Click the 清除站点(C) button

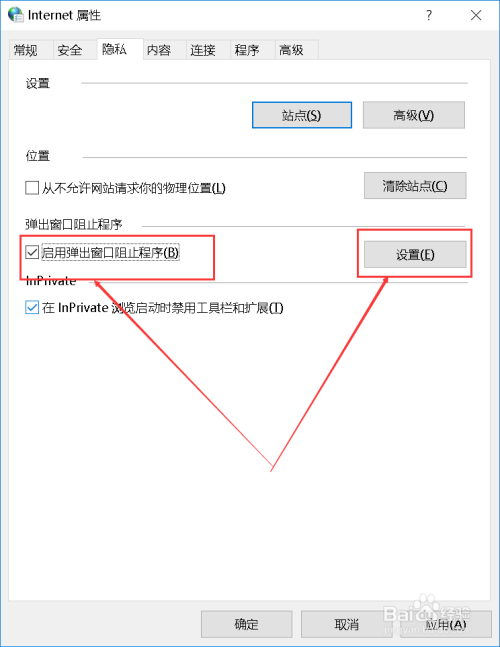pos(415,186)
